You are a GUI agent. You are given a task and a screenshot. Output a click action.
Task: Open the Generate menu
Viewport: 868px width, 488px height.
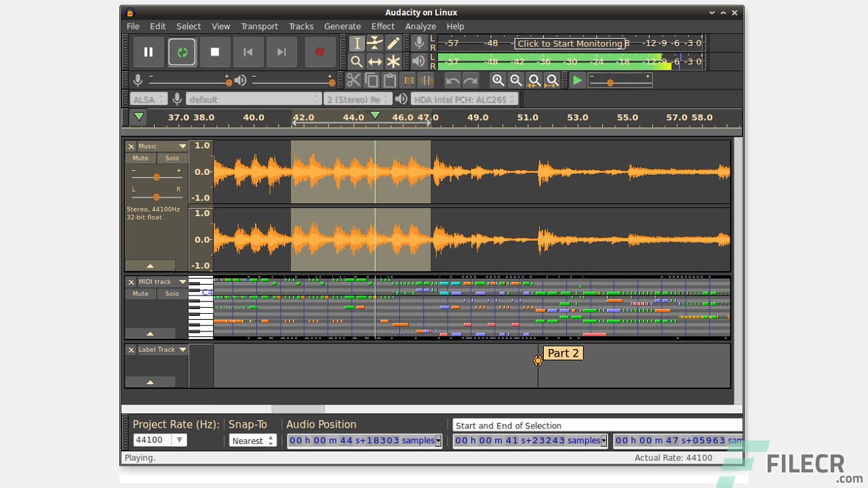point(342,26)
